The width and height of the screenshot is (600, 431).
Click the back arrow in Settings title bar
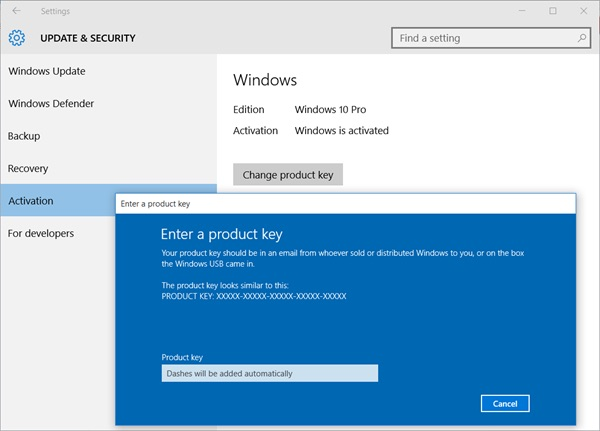(16, 11)
